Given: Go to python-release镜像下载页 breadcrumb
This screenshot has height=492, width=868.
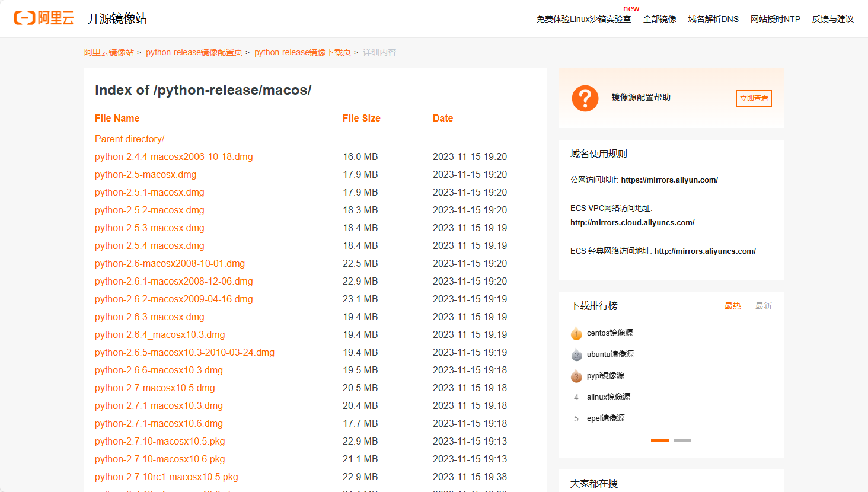Looking at the screenshot, I should click(302, 52).
